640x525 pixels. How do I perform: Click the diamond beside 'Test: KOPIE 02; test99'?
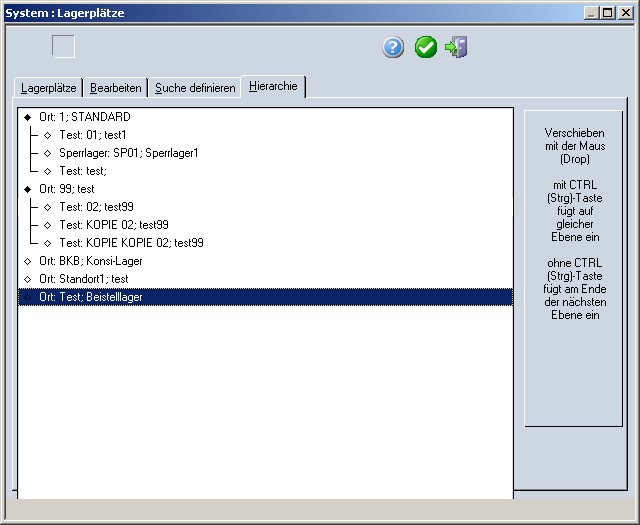[47, 225]
